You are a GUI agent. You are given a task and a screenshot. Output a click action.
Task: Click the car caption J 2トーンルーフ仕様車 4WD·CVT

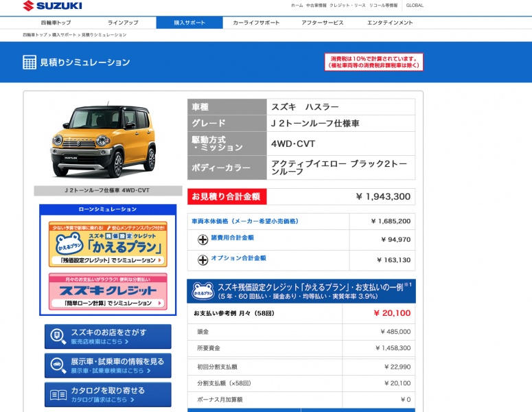(x=108, y=190)
